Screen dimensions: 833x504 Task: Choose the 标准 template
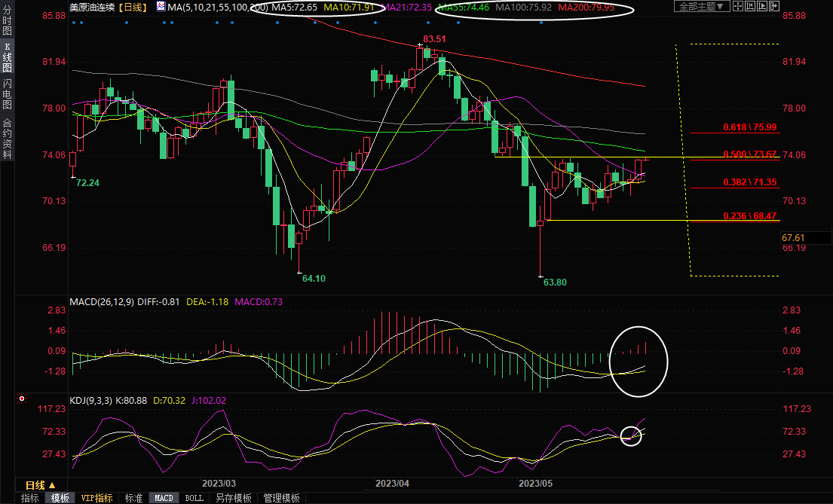(133, 498)
